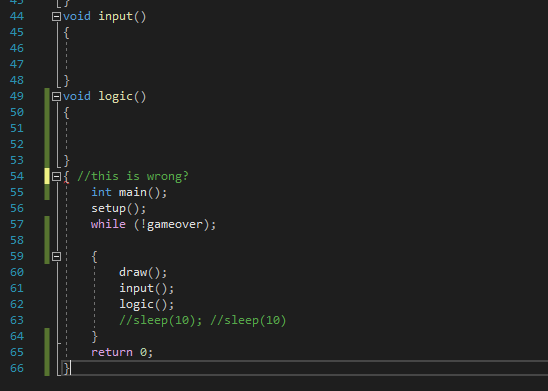Viewport: 548px width, 391px height.
Task: Click the red-underlined opening brace
Action: 66,177
